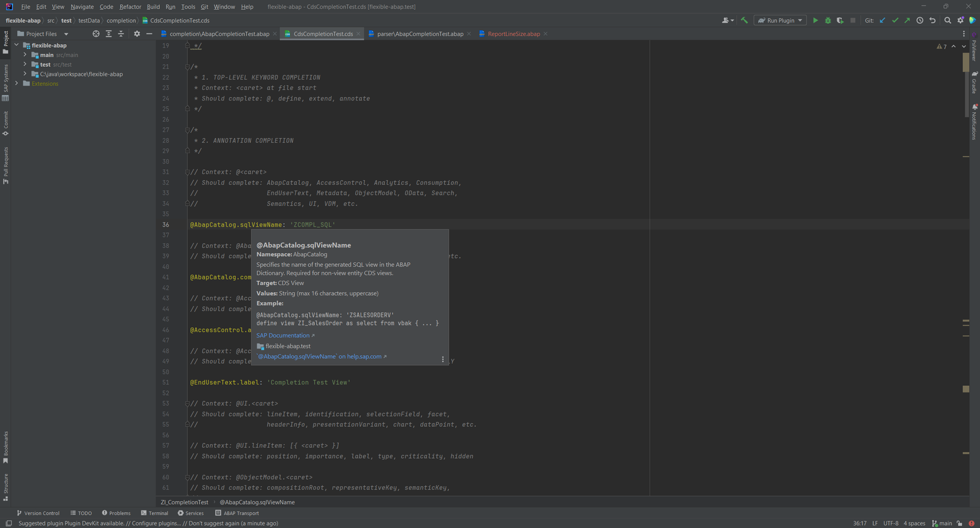Expand the Extensions tree node
This screenshot has width=980, height=528.
click(17, 83)
